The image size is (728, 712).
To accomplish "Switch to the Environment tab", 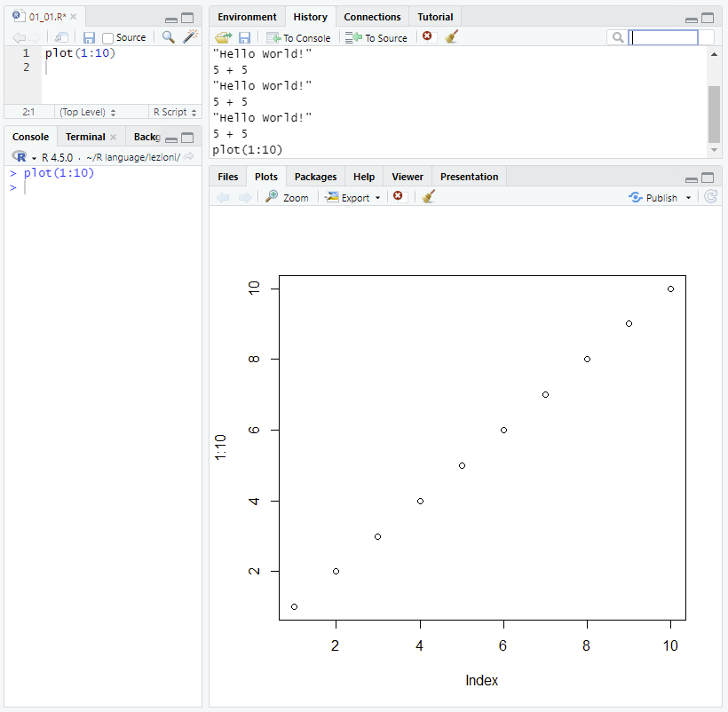I will [x=247, y=17].
